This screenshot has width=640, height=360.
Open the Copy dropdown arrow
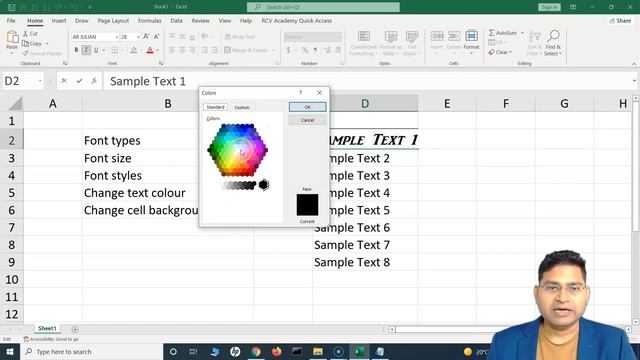click(x=47, y=43)
